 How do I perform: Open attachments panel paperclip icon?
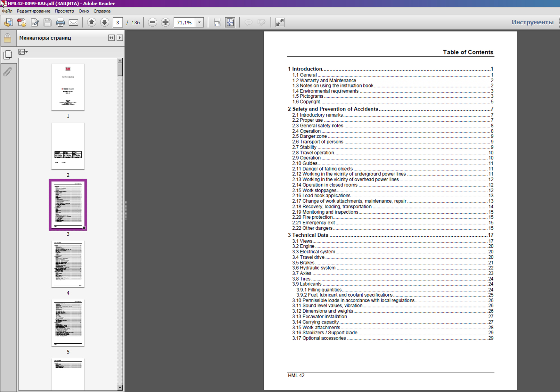coord(7,71)
